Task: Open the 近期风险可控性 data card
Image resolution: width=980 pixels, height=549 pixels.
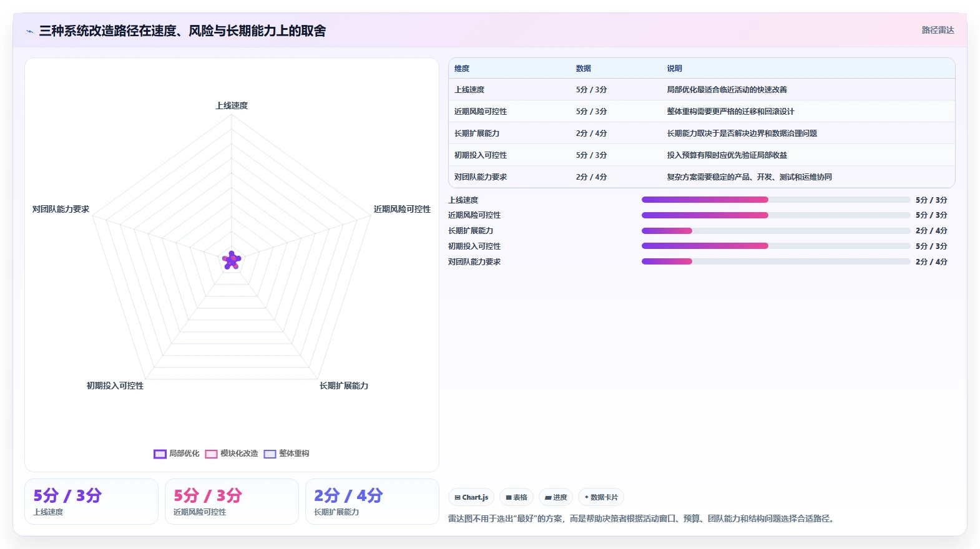Action: 232,502
